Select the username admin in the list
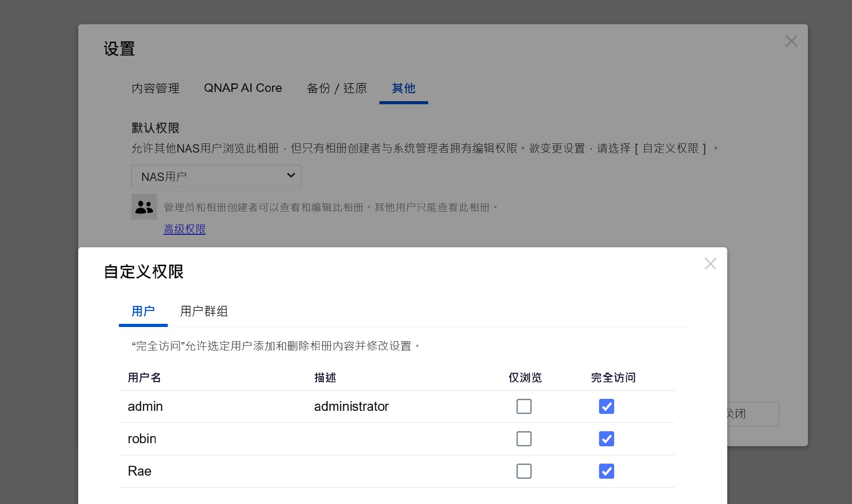Screen dimensions: 852x504 pyautogui.click(x=145, y=406)
